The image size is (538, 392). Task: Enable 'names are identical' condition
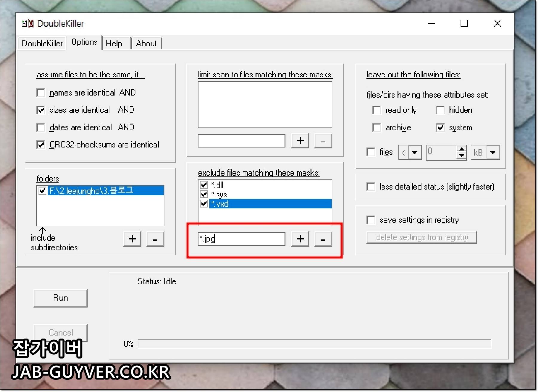click(41, 93)
